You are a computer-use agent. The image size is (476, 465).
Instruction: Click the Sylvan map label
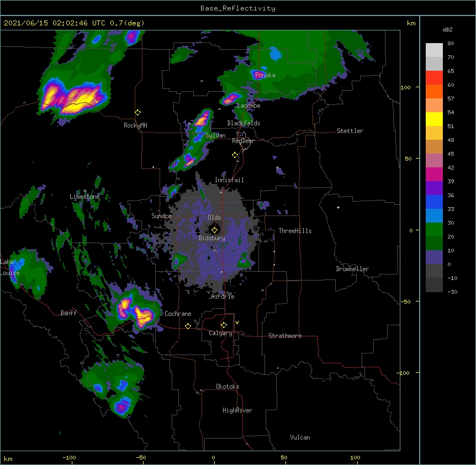(x=215, y=135)
